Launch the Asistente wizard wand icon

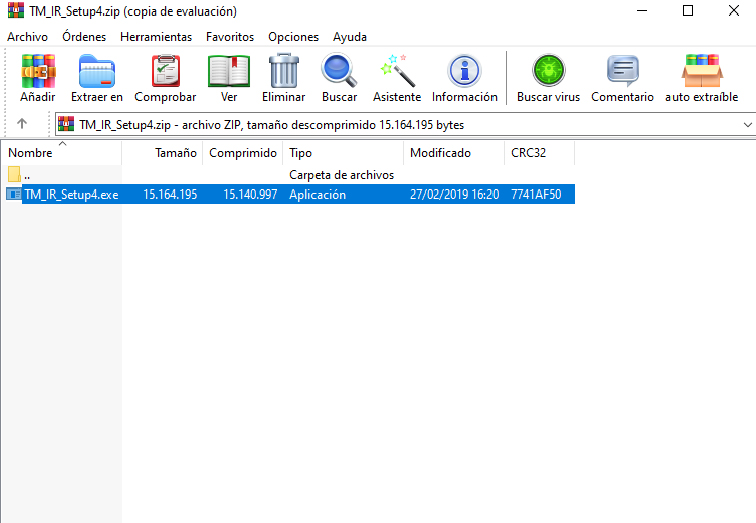point(397,71)
